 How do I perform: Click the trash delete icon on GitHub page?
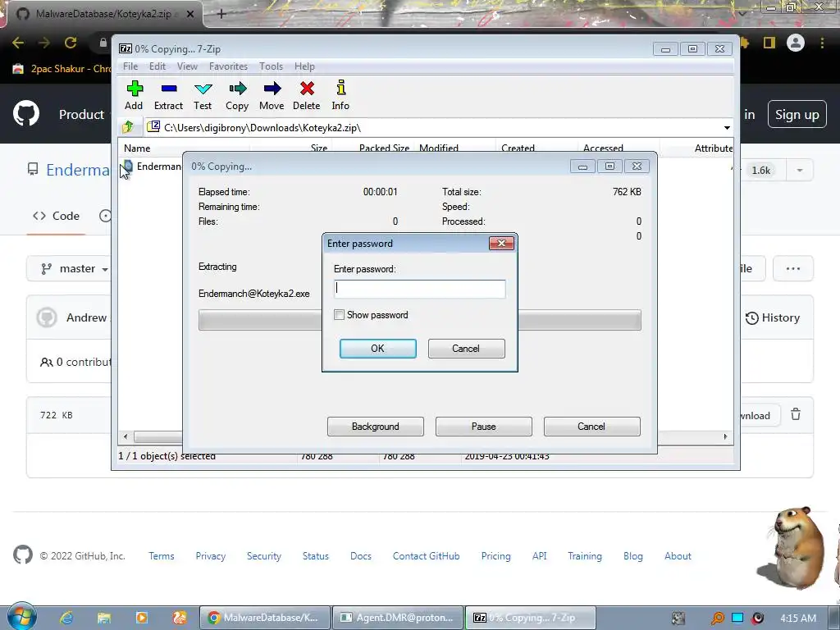click(x=796, y=414)
